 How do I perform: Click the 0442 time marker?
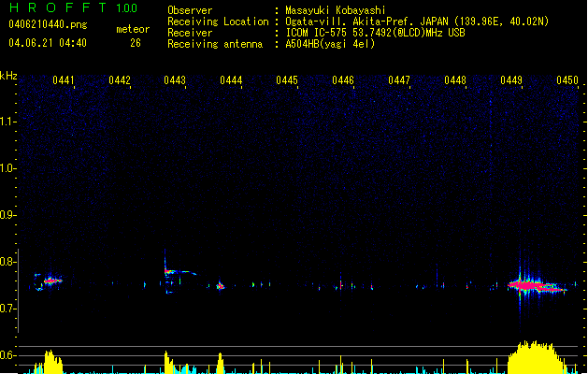pos(120,80)
